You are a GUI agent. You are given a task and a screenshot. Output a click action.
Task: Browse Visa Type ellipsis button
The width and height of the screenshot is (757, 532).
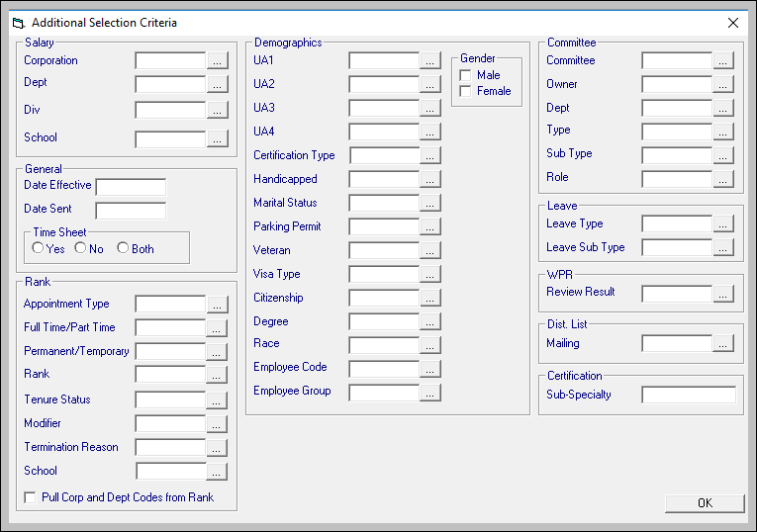click(x=430, y=274)
